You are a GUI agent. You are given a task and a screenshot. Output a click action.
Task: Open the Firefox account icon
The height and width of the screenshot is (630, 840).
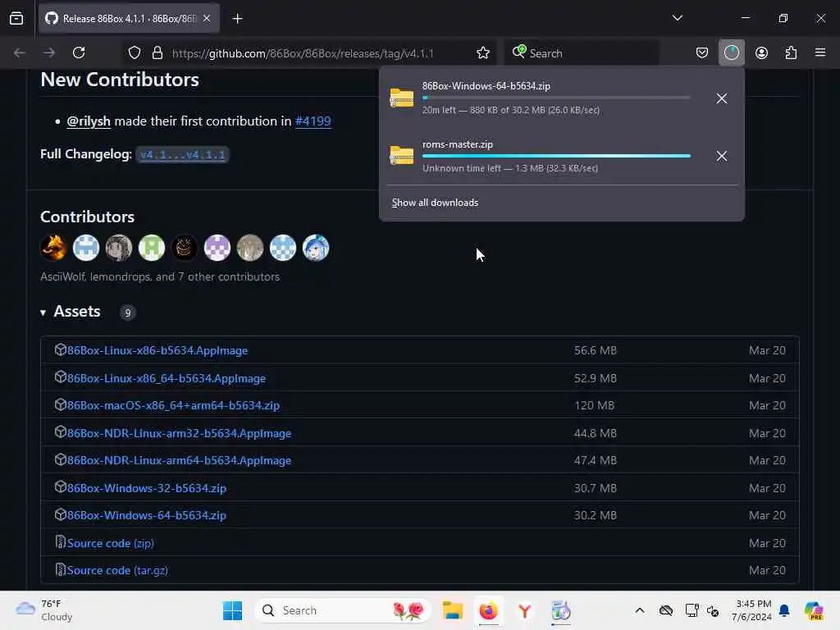coord(761,53)
